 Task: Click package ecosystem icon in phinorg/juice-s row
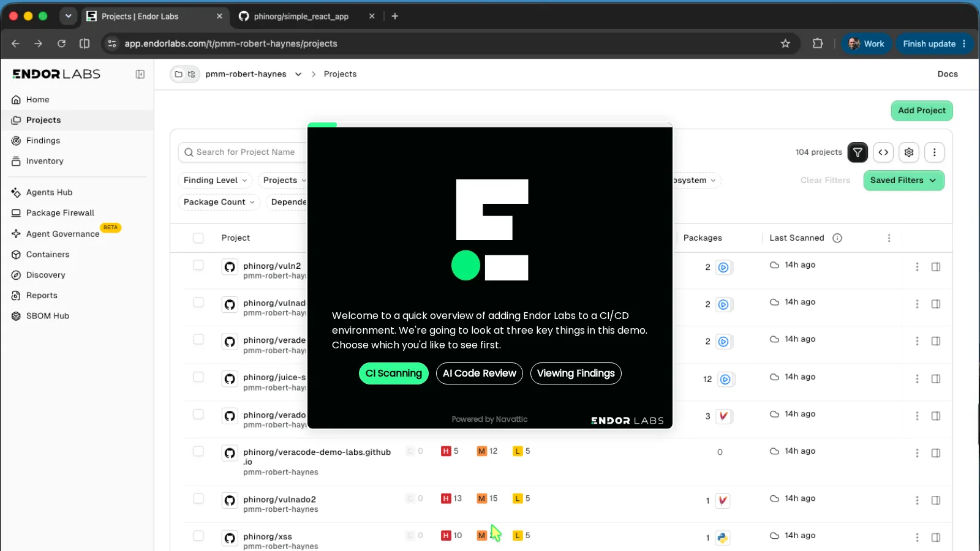[x=725, y=380]
